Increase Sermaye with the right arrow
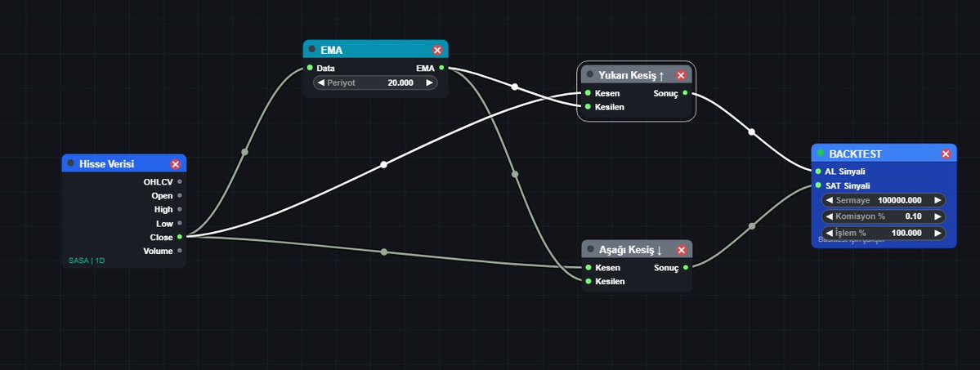This screenshot has height=370, width=980. click(937, 200)
